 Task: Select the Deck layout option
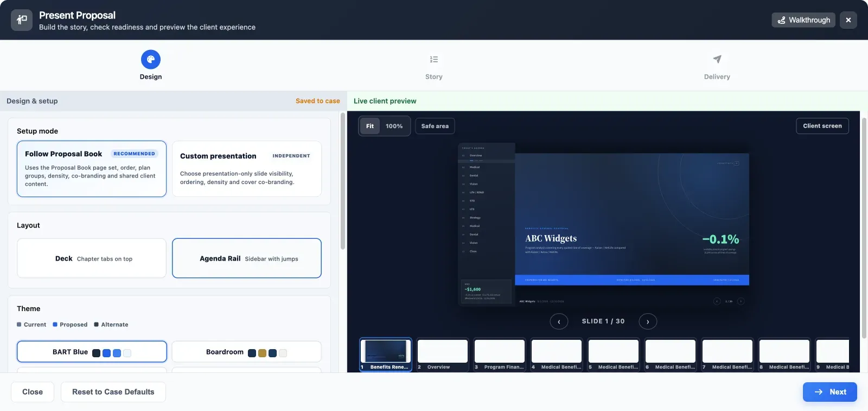[92, 258]
